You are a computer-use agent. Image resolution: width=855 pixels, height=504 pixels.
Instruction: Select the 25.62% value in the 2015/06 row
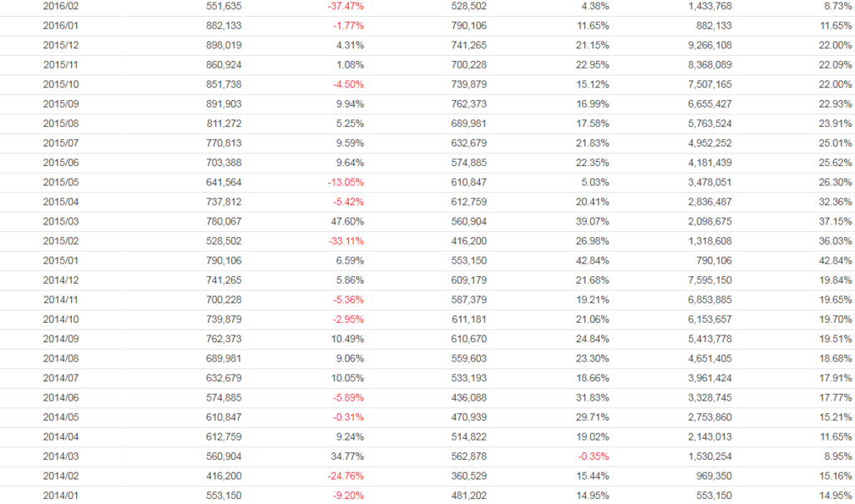click(836, 163)
